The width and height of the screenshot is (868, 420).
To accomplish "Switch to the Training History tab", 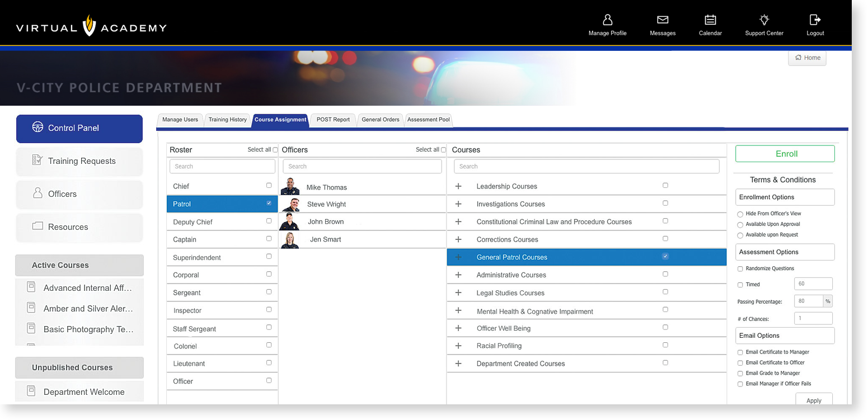I will point(227,120).
